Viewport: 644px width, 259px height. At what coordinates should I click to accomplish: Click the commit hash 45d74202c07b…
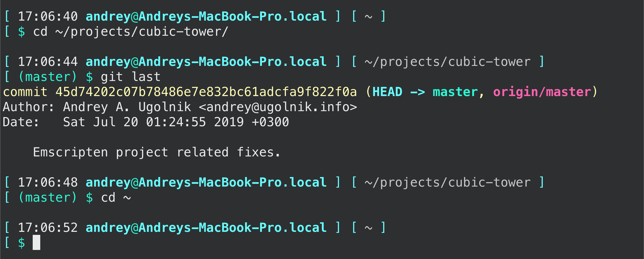[x=206, y=92]
